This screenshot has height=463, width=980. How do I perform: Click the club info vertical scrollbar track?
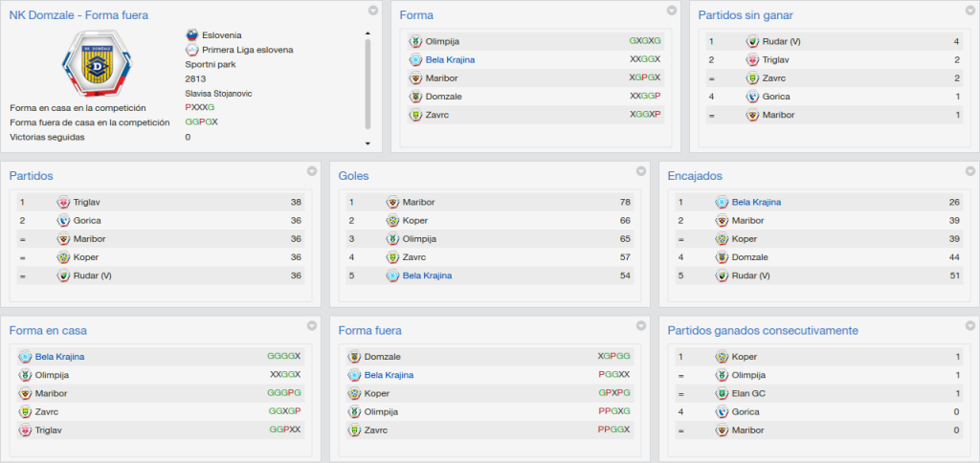[367, 84]
